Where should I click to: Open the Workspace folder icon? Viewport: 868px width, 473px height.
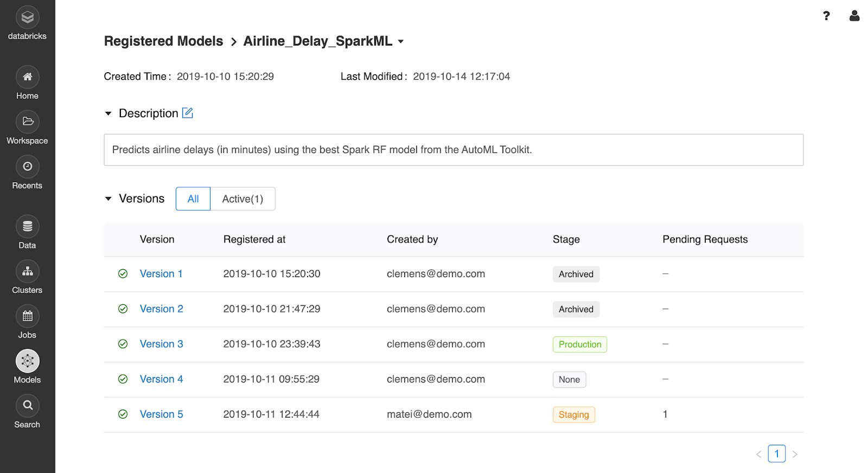pos(27,122)
